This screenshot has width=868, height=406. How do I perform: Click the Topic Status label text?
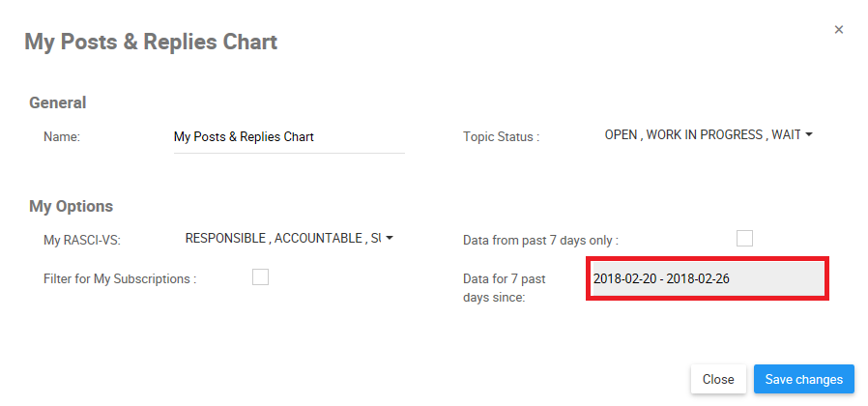[501, 137]
